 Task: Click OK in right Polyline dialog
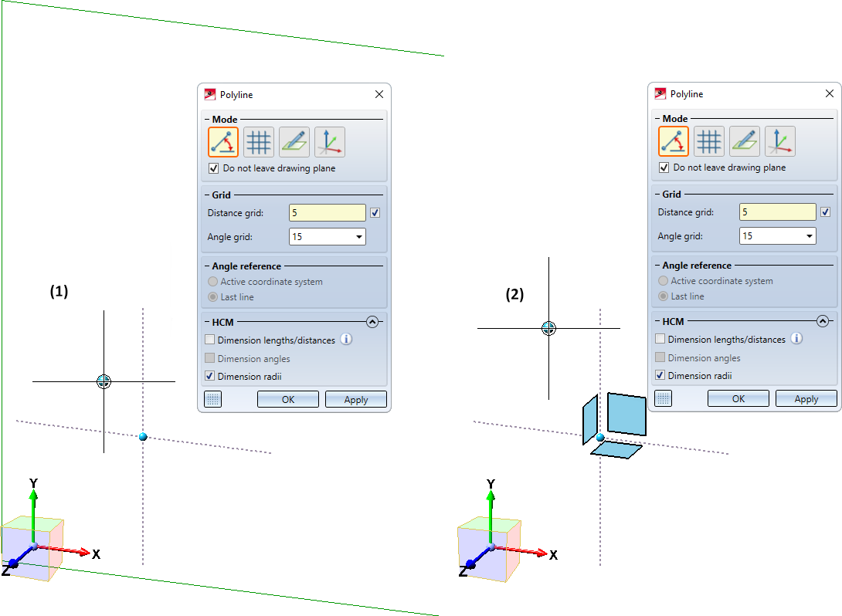738,398
